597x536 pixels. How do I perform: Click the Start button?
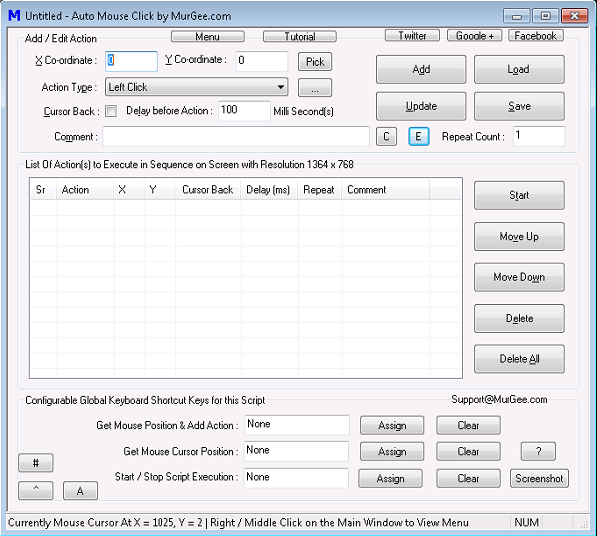point(519,195)
